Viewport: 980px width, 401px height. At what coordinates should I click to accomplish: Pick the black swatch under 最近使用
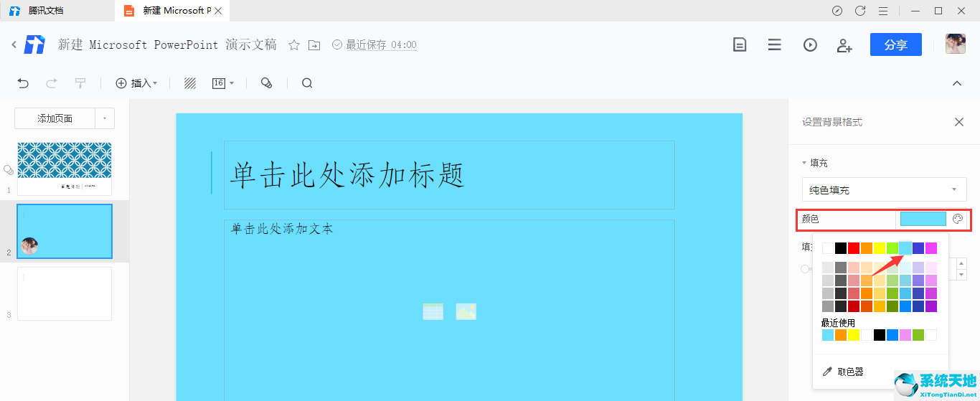click(x=880, y=335)
